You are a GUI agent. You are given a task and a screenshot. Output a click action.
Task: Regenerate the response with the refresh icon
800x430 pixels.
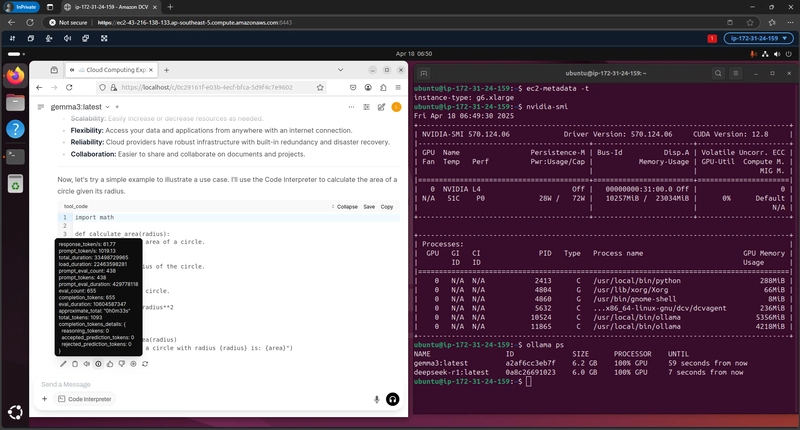pos(145,364)
